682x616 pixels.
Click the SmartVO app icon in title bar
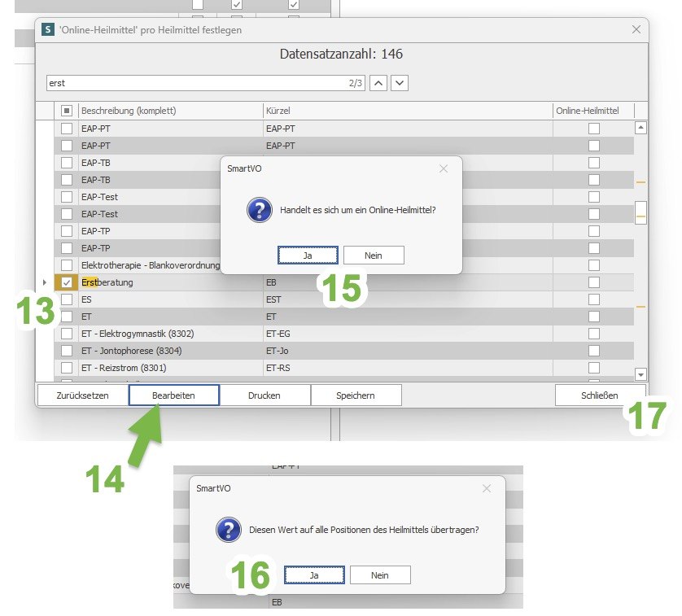click(x=46, y=30)
